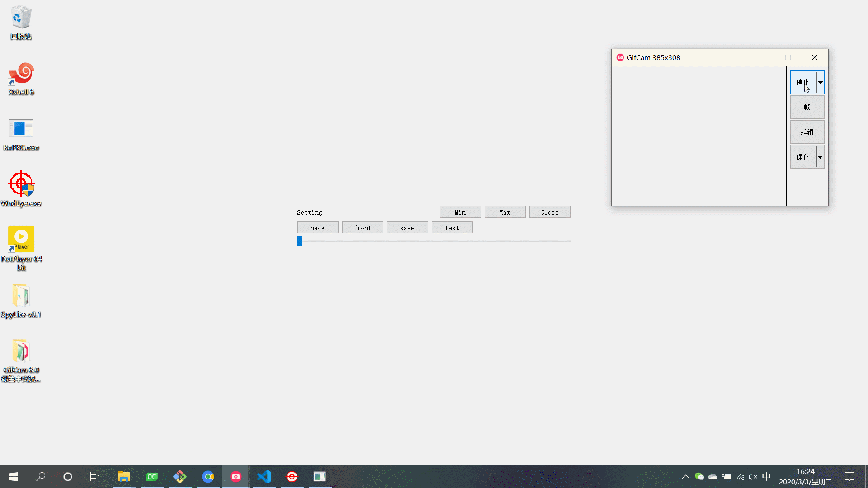This screenshot has width=868, height=488.
Task: Click the Max button in Setting panel
Action: [505, 212]
